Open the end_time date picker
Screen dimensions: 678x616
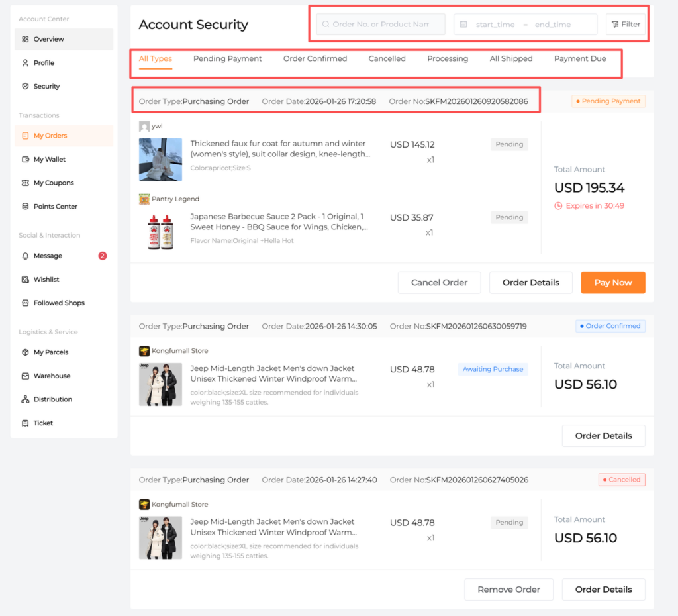click(552, 25)
